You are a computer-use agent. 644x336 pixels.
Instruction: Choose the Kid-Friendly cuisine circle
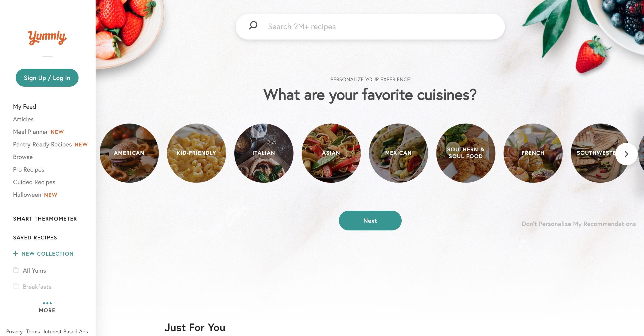197,153
